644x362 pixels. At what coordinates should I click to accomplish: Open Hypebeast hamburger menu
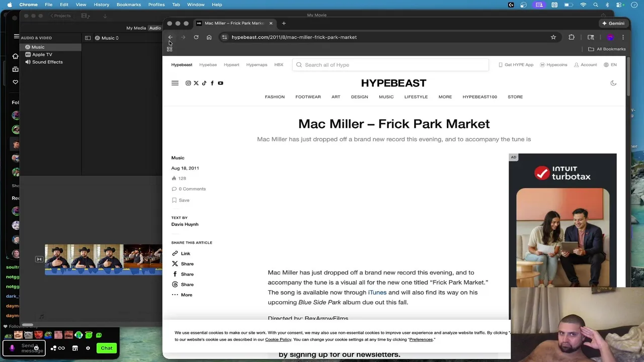point(175,83)
